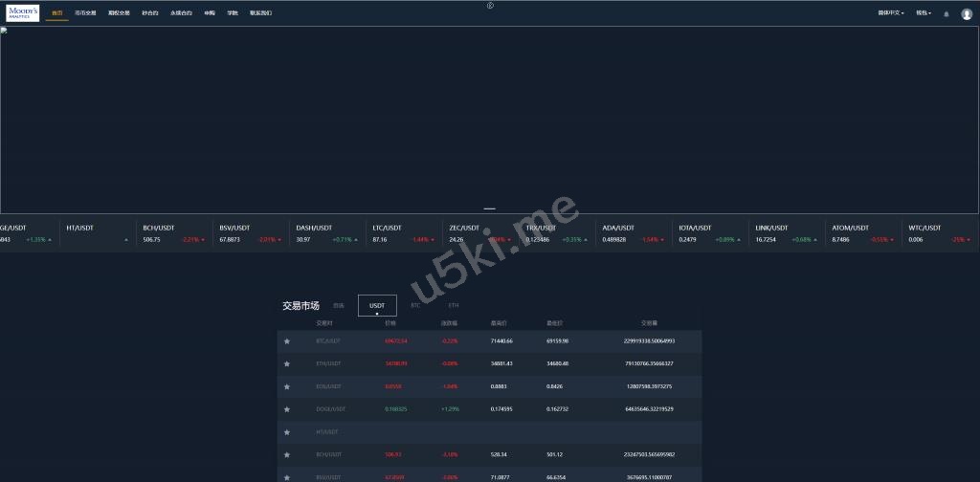The height and width of the screenshot is (482, 980).
Task: Star the ETH/USDT trading pair
Action: tap(286, 363)
